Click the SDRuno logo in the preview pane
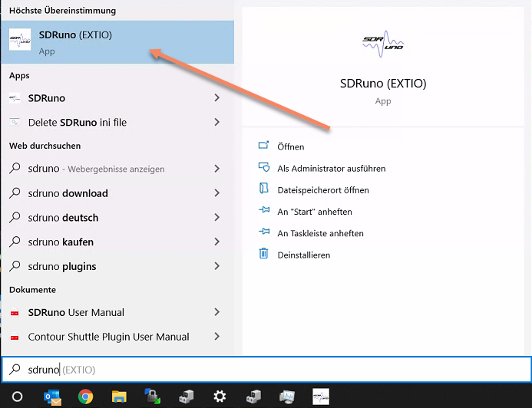 (x=383, y=44)
